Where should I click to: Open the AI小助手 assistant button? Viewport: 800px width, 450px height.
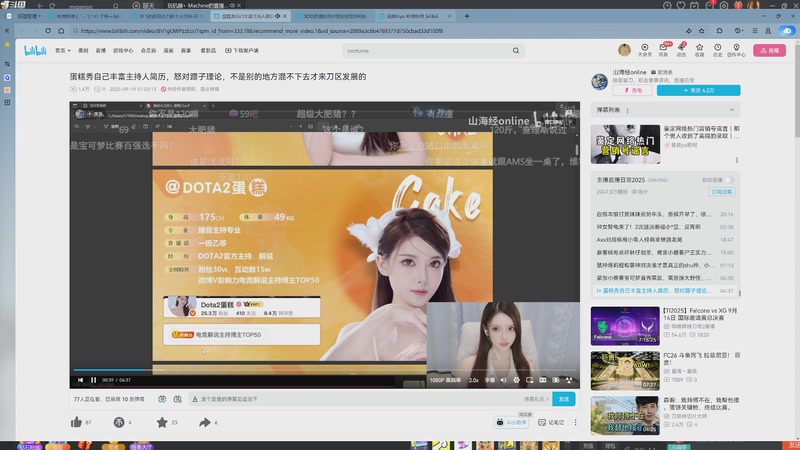[511, 422]
